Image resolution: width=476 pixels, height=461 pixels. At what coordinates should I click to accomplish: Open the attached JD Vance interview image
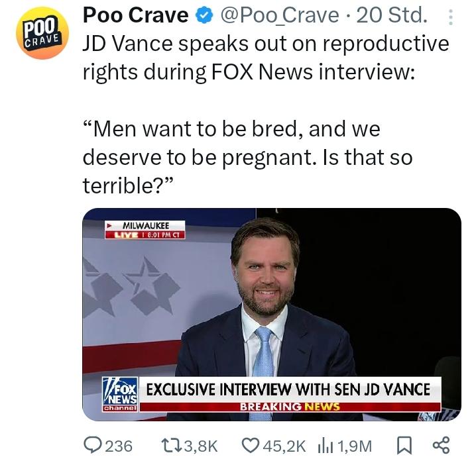click(272, 314)
